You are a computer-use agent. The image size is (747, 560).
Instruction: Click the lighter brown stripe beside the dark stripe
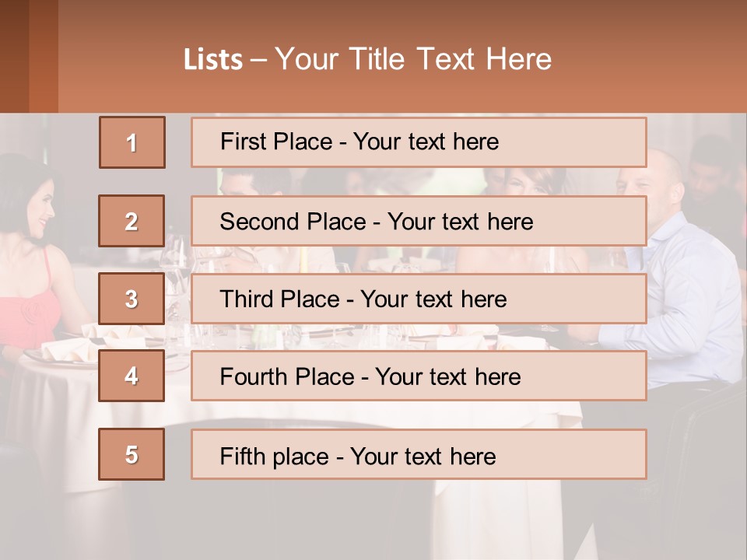pos(44,56)
